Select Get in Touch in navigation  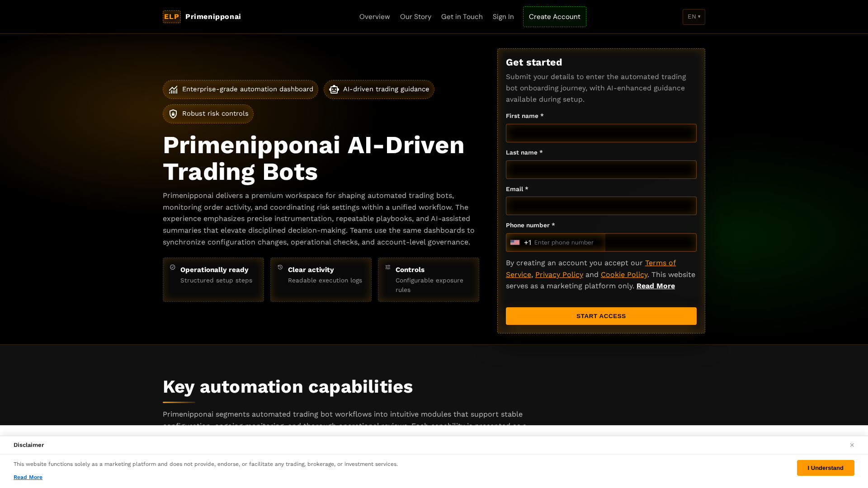pyautogui.click(x=462, y=17)
